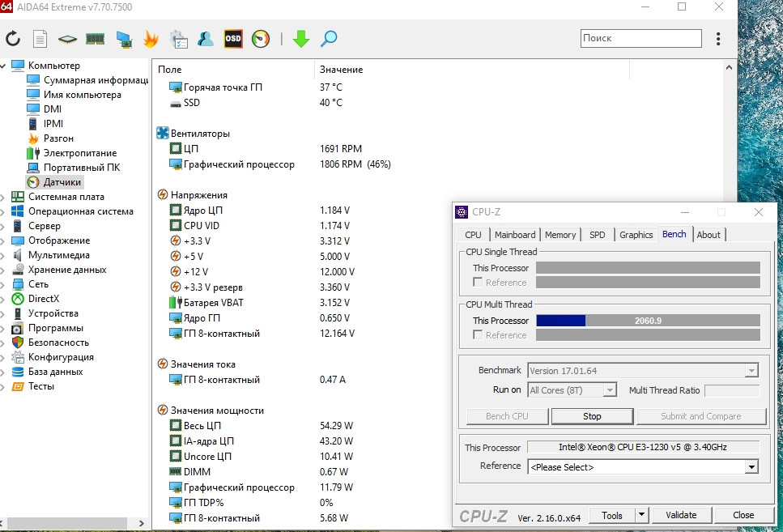Click the CPU chip toolbar icon

67,39
